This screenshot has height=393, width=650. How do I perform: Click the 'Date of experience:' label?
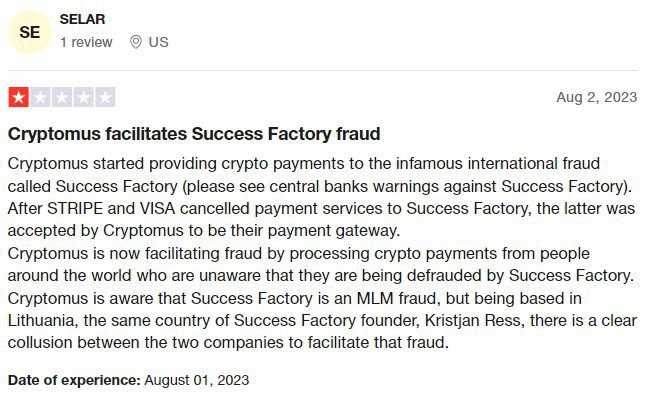click(75, 380)
